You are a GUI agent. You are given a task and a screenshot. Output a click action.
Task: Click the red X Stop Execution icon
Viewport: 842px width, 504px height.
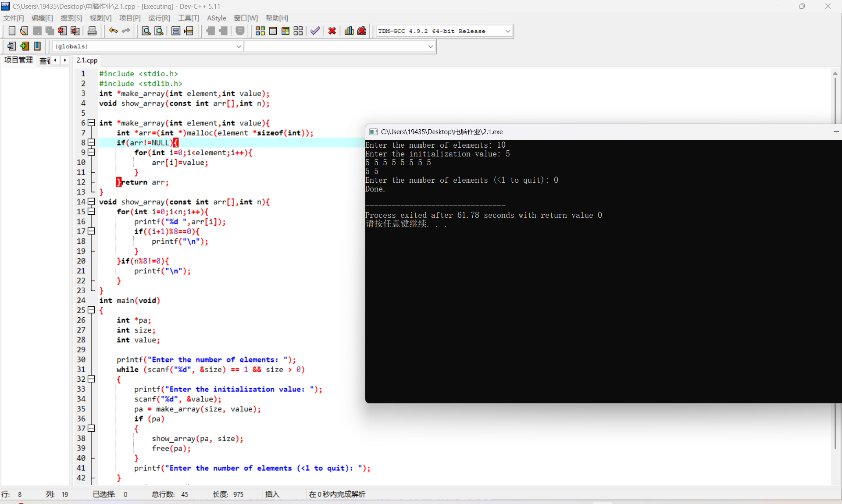click(x=332, y=31)
